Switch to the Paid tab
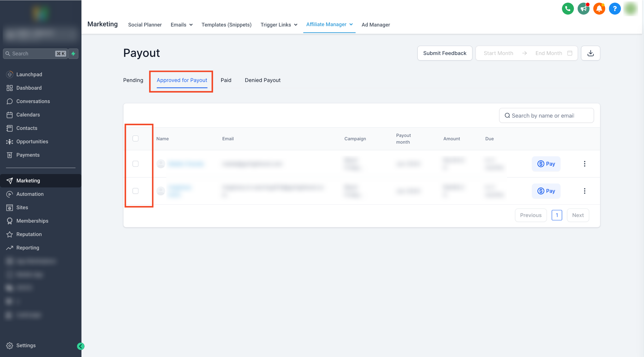 pyautogui.click(x=226, y=80)
